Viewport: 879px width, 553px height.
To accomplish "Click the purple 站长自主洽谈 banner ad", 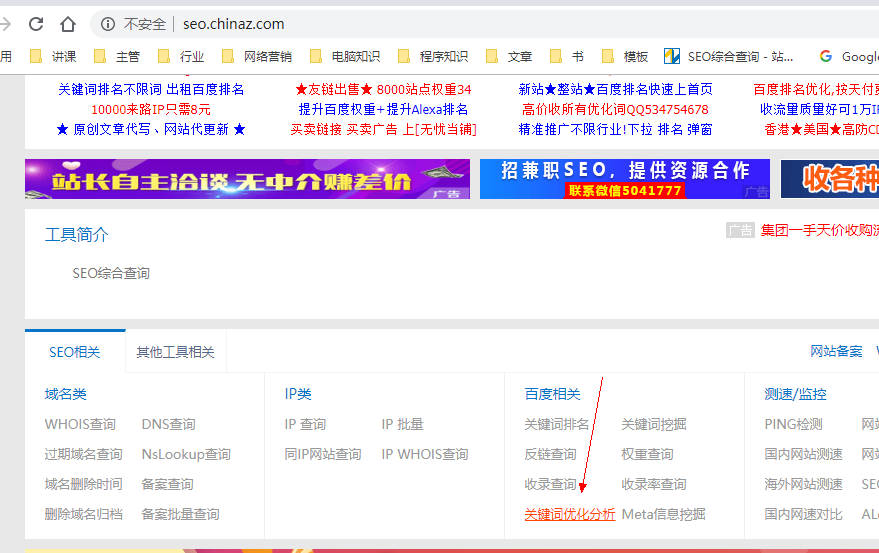I will tap(247, 179).
